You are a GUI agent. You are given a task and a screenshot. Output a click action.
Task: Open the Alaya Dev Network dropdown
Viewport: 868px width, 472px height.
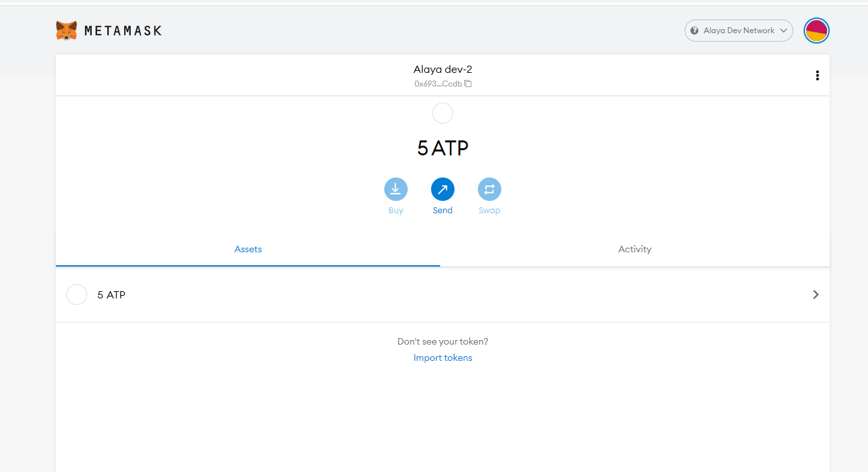click(739, 31)
